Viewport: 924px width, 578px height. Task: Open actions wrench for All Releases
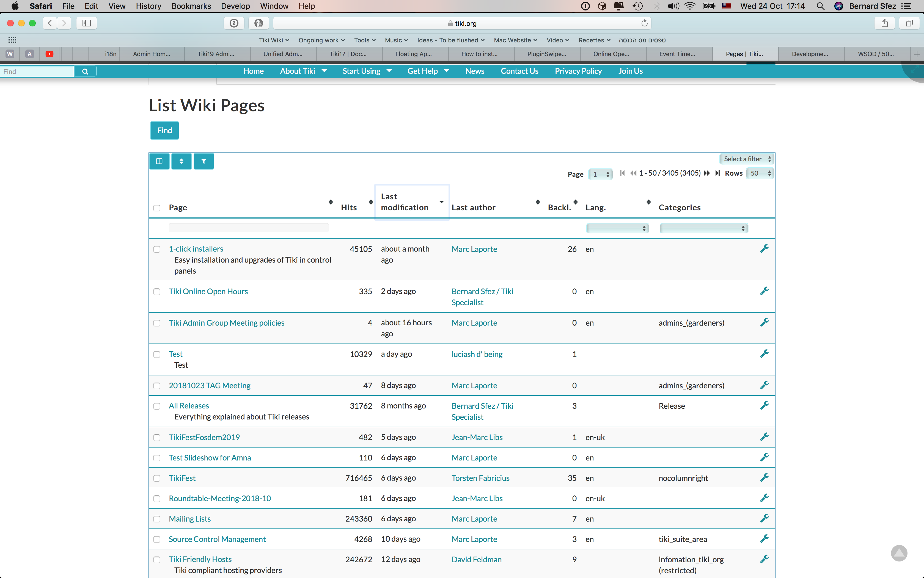[x=764, y=406]
